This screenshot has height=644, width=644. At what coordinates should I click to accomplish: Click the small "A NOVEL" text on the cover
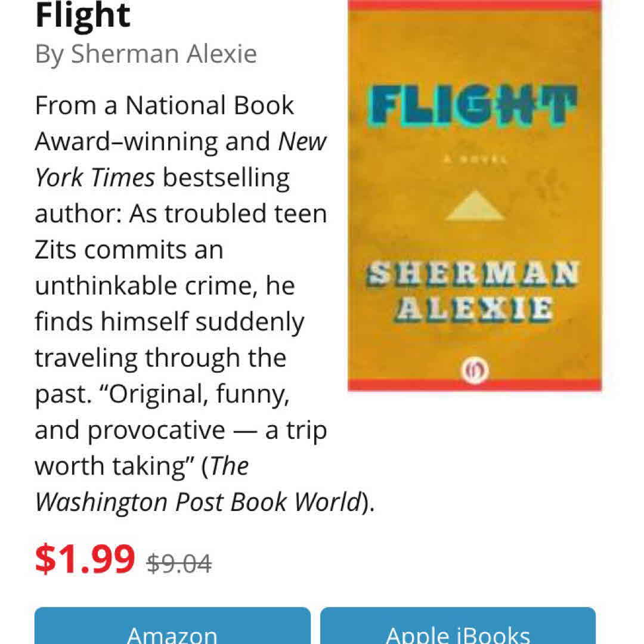pyautogui.click(x=475, y=159)
